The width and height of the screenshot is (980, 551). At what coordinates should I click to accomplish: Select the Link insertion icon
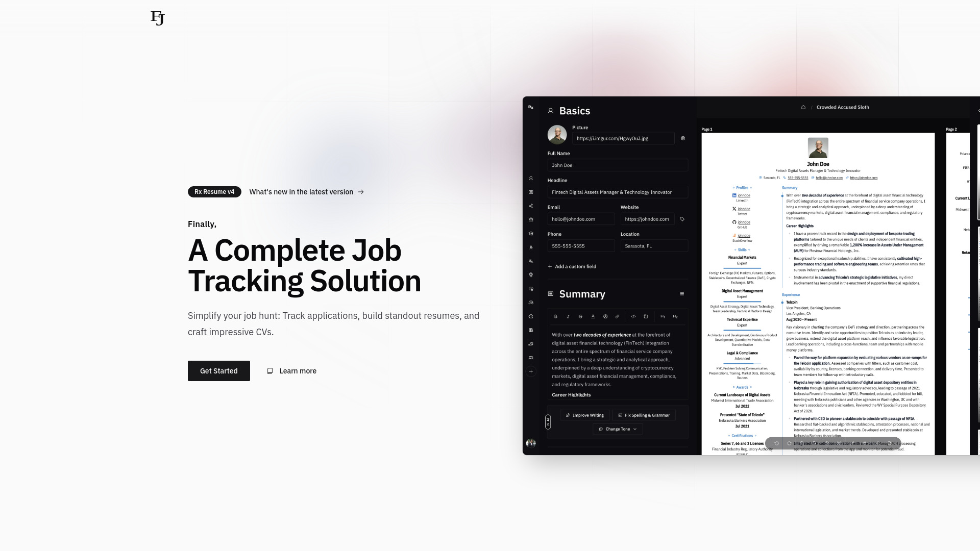point(617,316)
